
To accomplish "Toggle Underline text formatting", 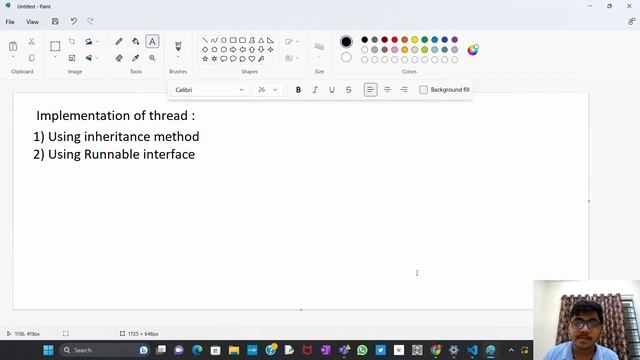I will click(x=332, y=90).
